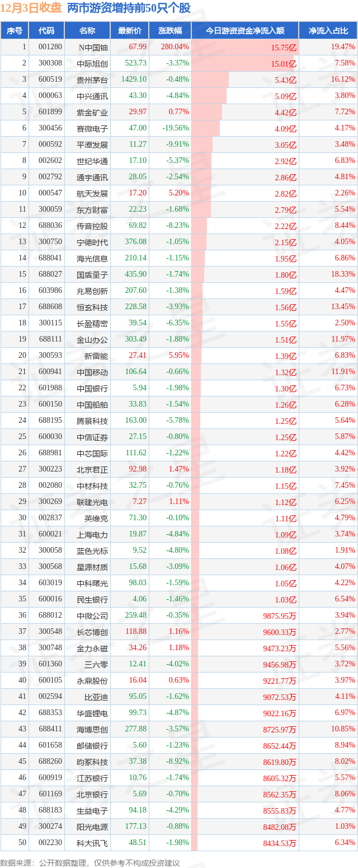Select stock name N中国铀
The image size is (358, 868).
[92, 47]
